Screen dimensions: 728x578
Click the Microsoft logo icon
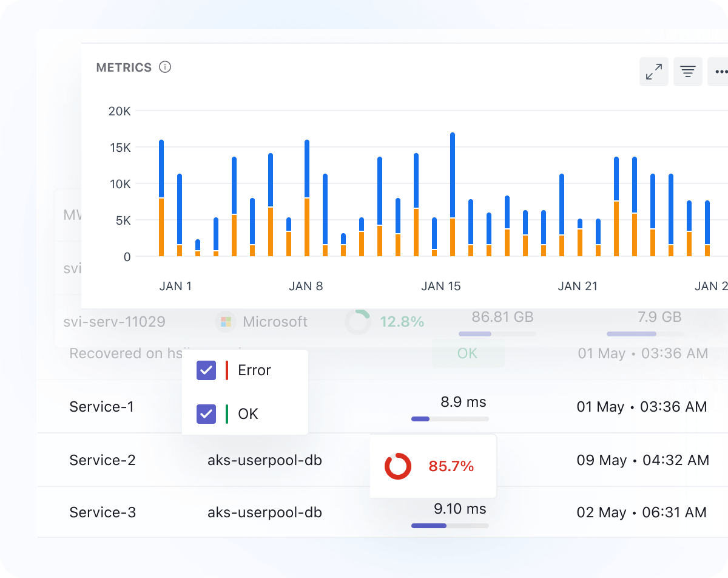(226, 322)
